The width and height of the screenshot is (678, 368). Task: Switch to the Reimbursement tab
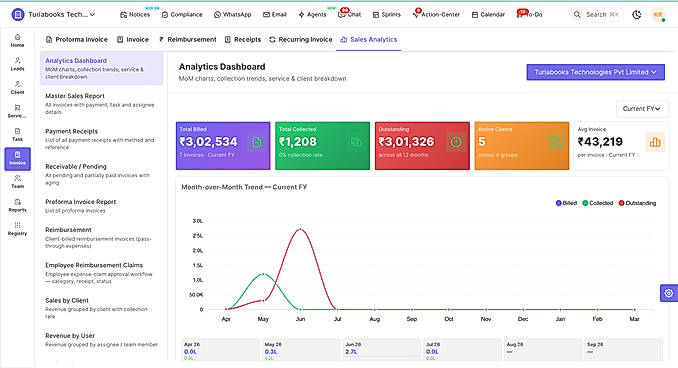tap(187, 39)
